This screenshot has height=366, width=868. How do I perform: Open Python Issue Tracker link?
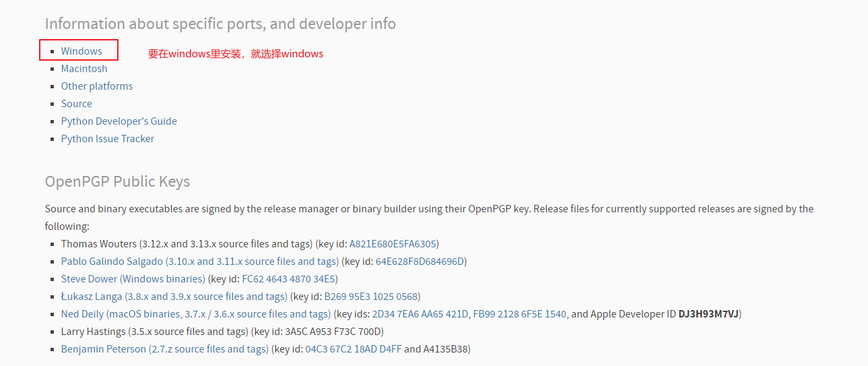108,139
